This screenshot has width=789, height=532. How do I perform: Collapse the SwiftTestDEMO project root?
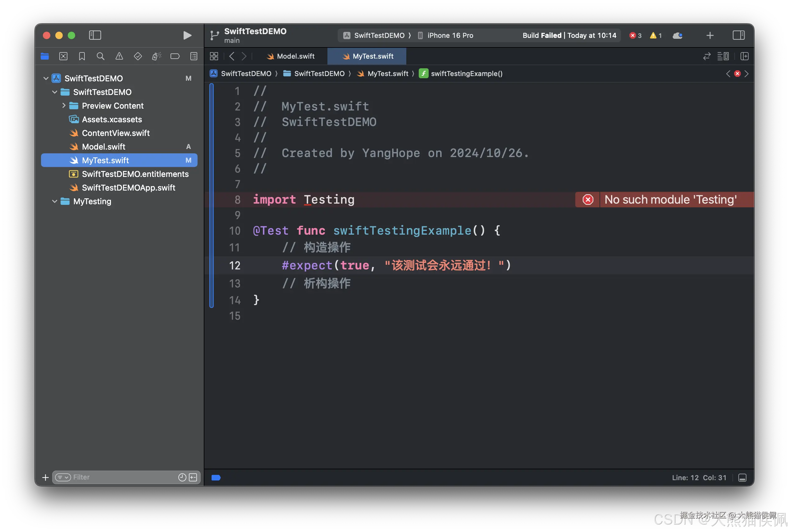tap(46, 79)
